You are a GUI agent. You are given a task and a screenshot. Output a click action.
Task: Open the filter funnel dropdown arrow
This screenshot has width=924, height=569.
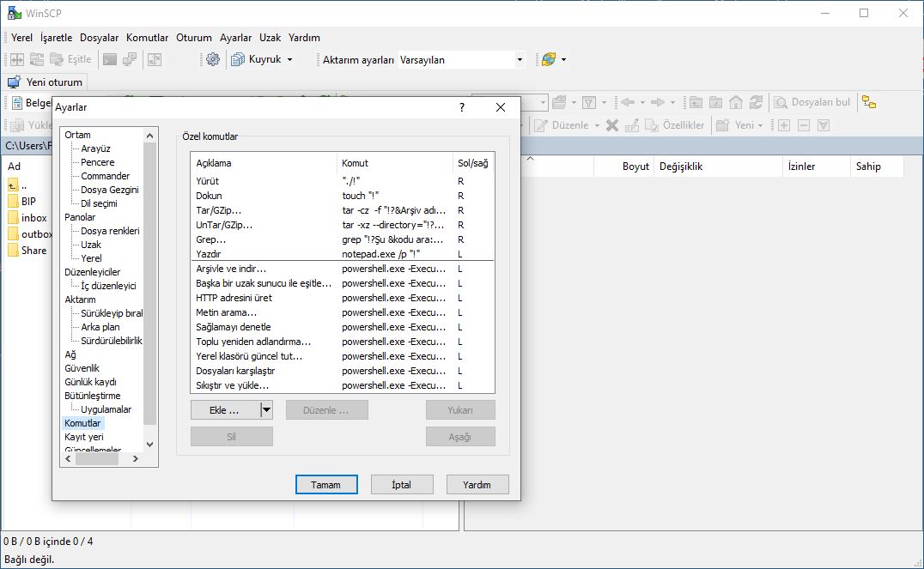coord(604,102)
